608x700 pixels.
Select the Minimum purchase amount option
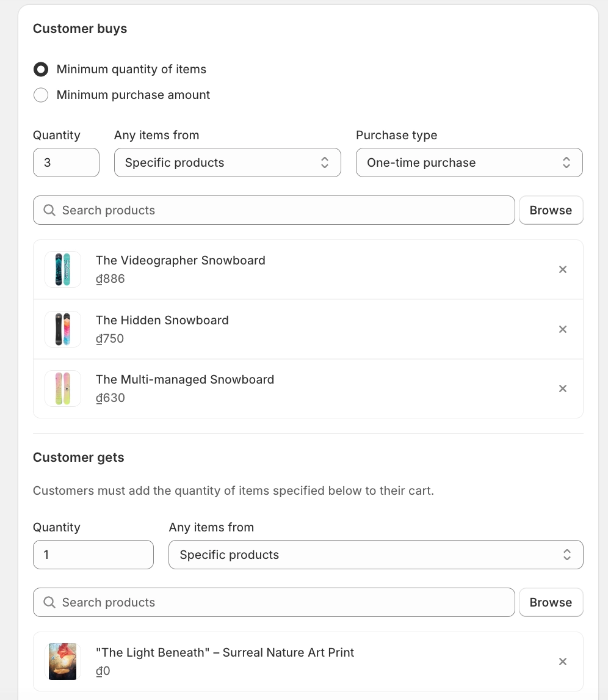pos(40,95)
